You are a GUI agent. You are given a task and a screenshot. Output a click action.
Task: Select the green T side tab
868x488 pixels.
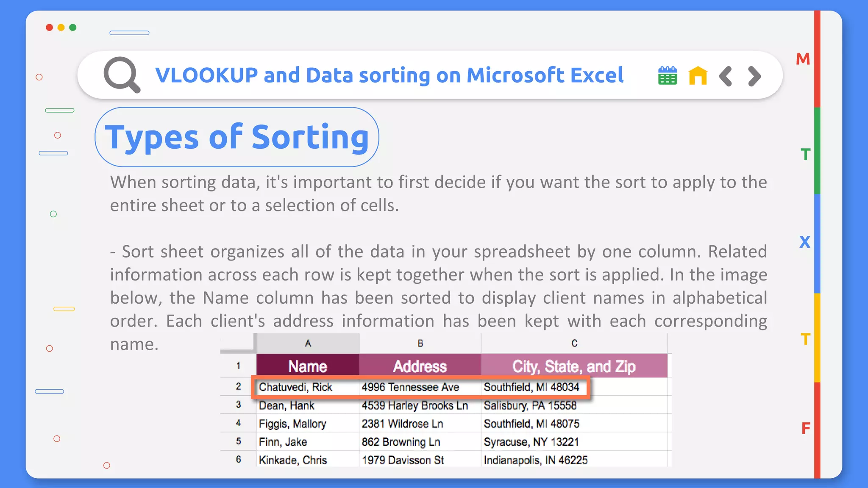[806, 155]
